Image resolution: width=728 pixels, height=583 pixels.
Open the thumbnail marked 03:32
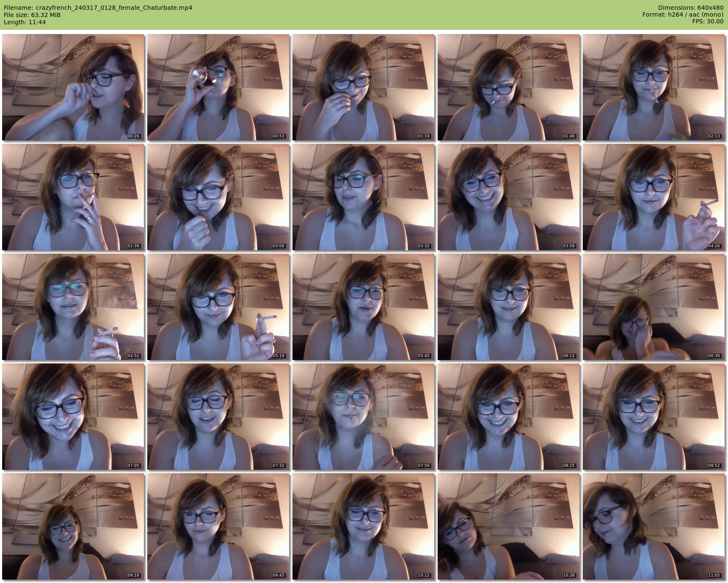pos(363,197)
